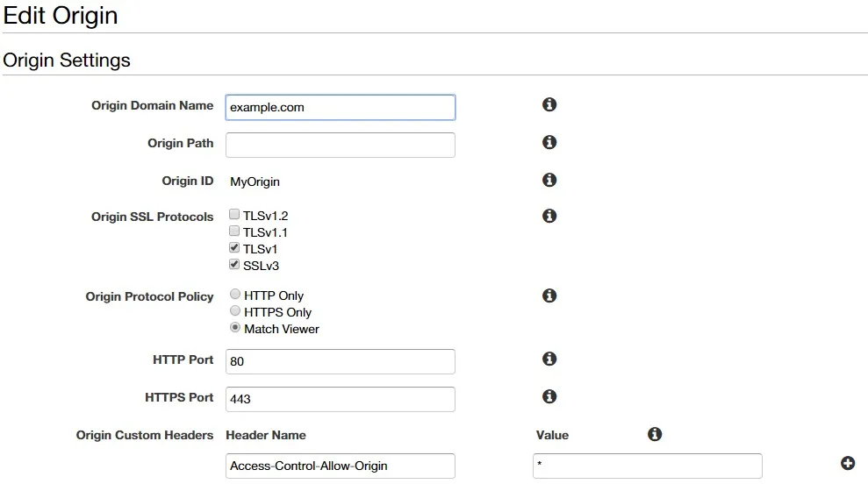868x484 pixels.
Task: Uncheck the TLSv1 protocol checkbox
Action: click(234, 248)
